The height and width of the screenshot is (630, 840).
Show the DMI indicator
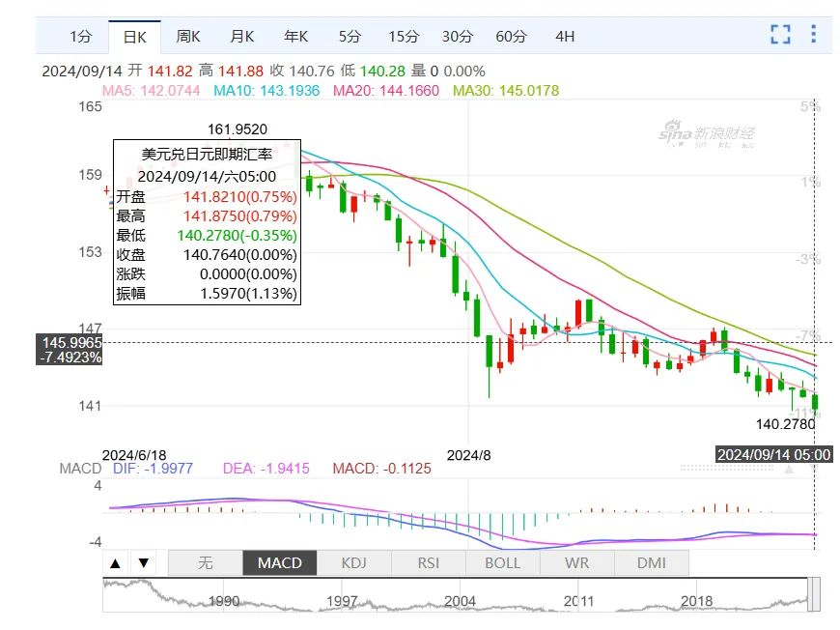tap(652, 563)
